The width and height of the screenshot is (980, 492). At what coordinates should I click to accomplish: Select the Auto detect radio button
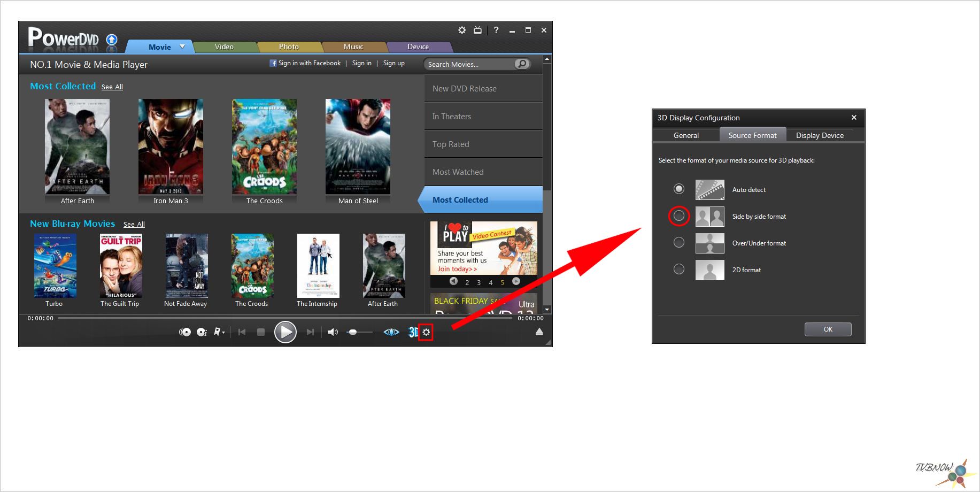tap(679, 189)
